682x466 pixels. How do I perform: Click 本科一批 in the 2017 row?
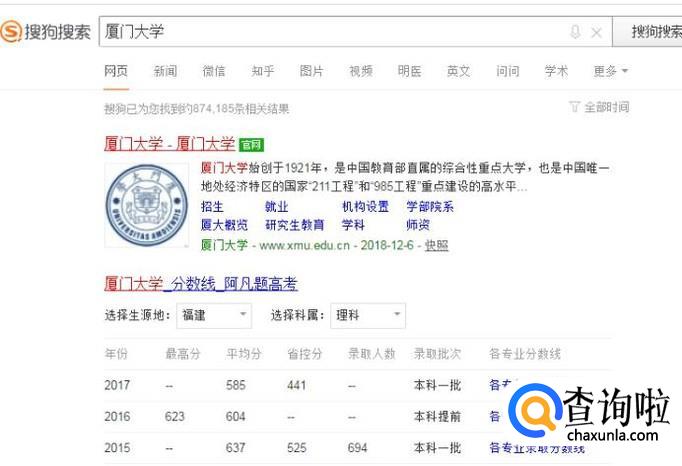437,385
